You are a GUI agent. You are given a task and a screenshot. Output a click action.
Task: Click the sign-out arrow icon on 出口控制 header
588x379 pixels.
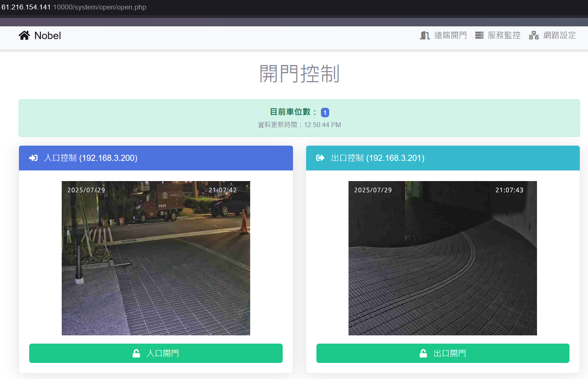click(x=320, y=158)
